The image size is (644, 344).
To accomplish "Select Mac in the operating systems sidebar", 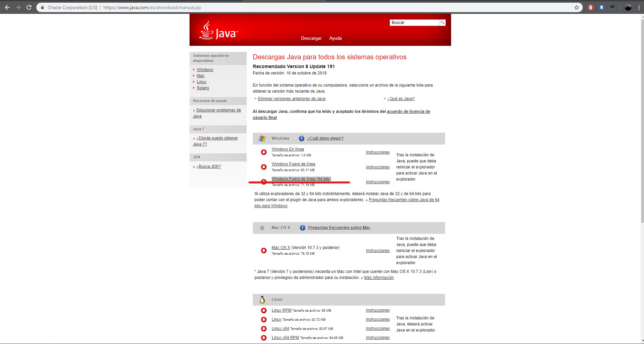I will click(201, 76).
